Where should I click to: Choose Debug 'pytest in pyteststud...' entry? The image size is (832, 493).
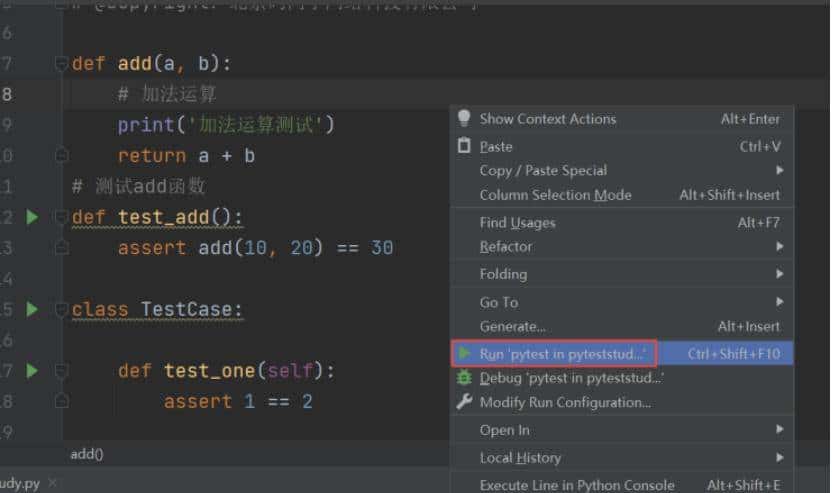(x=622, y=378)
